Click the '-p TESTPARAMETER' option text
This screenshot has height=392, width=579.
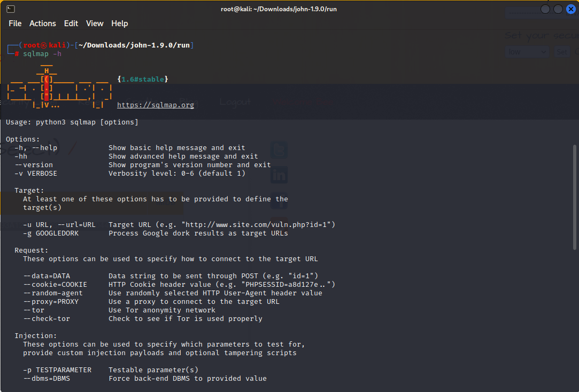pyautogui.click(x=57, y=370)
